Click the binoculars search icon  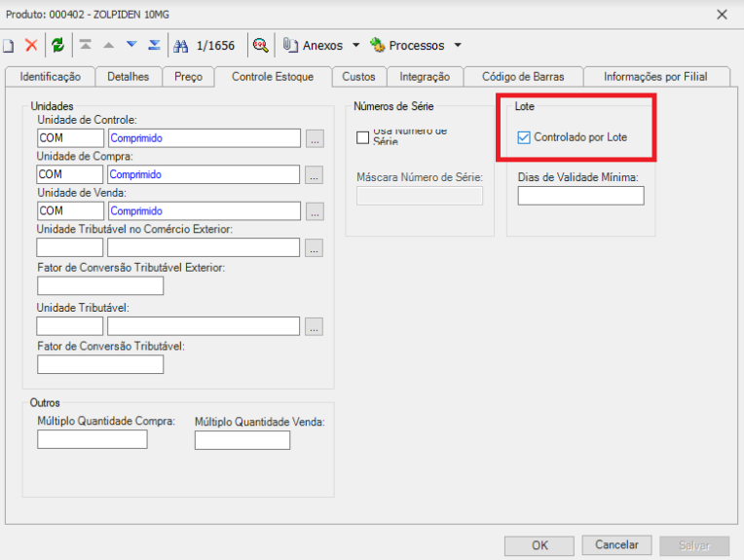181,46
